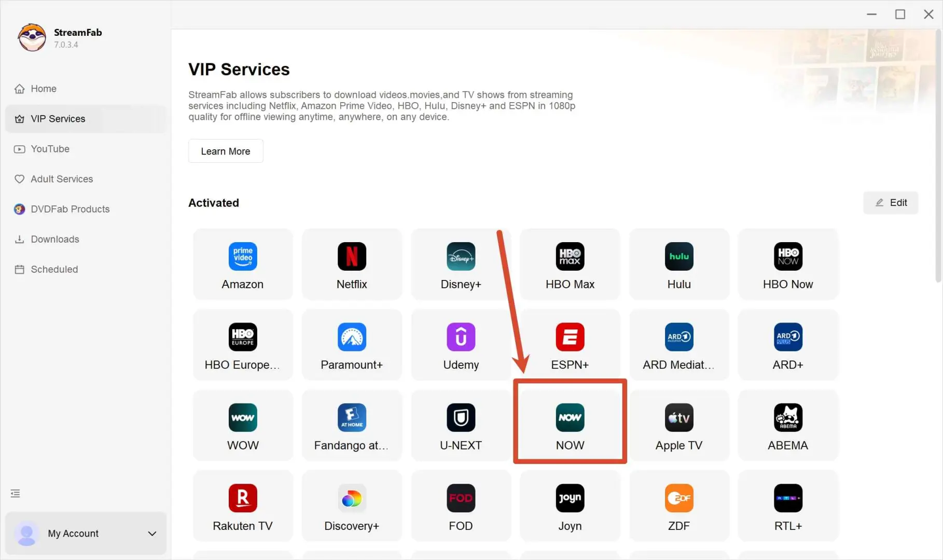
Task: Select the HBO Now service
Action: [788, 264]
